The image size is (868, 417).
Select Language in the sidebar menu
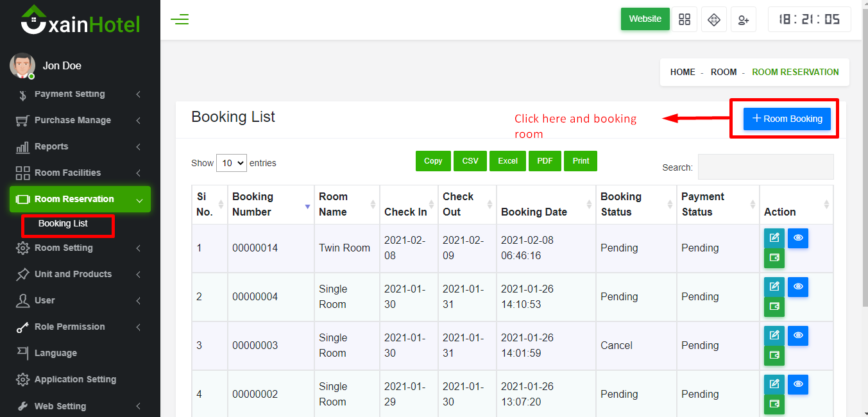55,353
